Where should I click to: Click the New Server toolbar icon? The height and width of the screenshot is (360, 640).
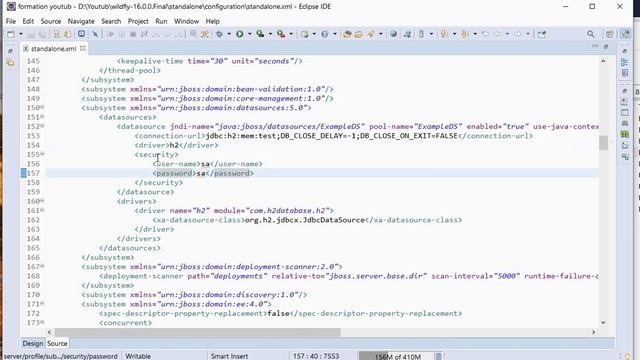(304, 34)
